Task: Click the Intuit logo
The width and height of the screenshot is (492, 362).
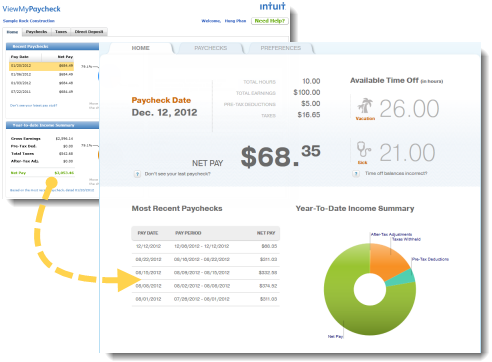Action: coord(272,6)
